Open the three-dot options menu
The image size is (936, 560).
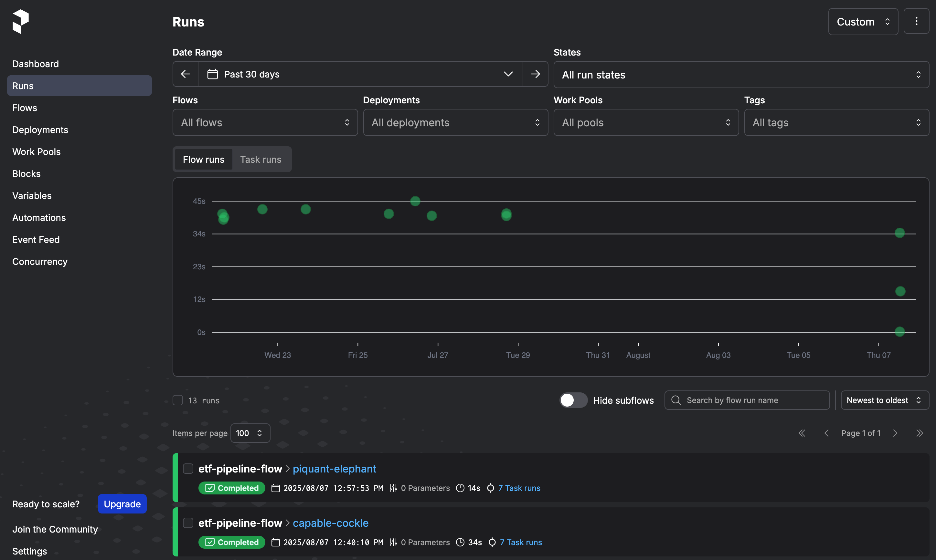(916, 22)
